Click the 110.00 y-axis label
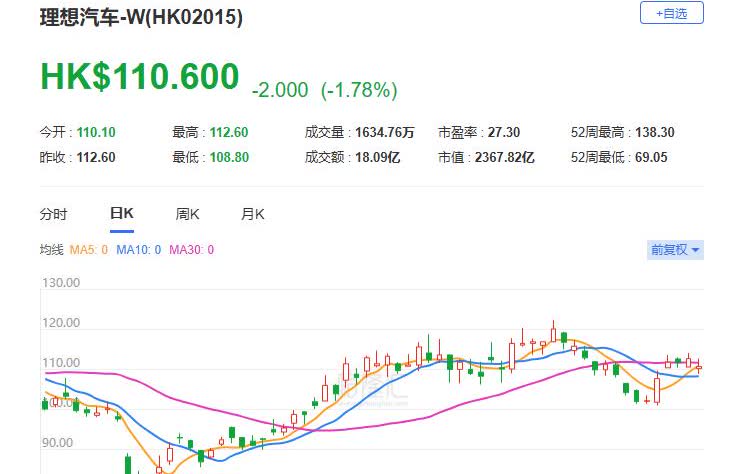The width and height of the screenshot is (732, 474). (x=61, y=363)
